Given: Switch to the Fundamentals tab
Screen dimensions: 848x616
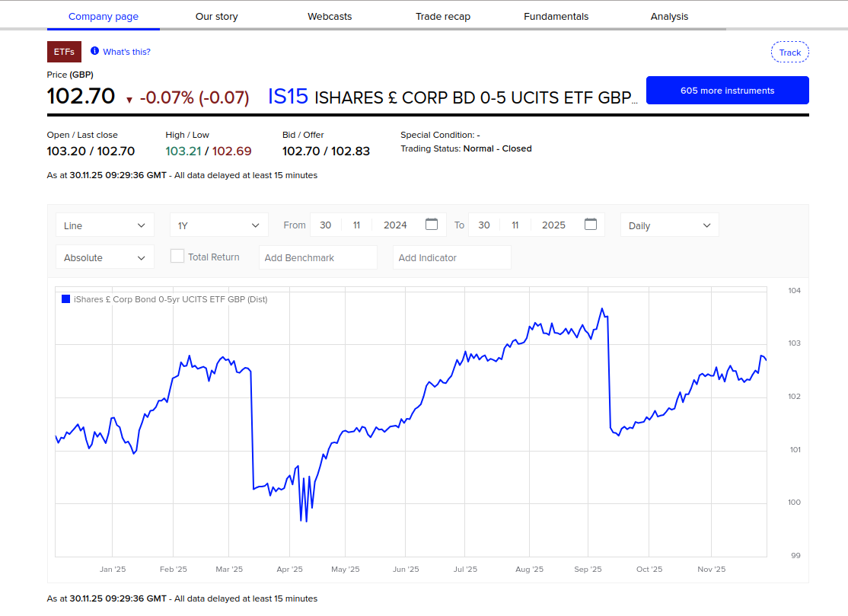Looking at the screenshot, I should point(556,16).
